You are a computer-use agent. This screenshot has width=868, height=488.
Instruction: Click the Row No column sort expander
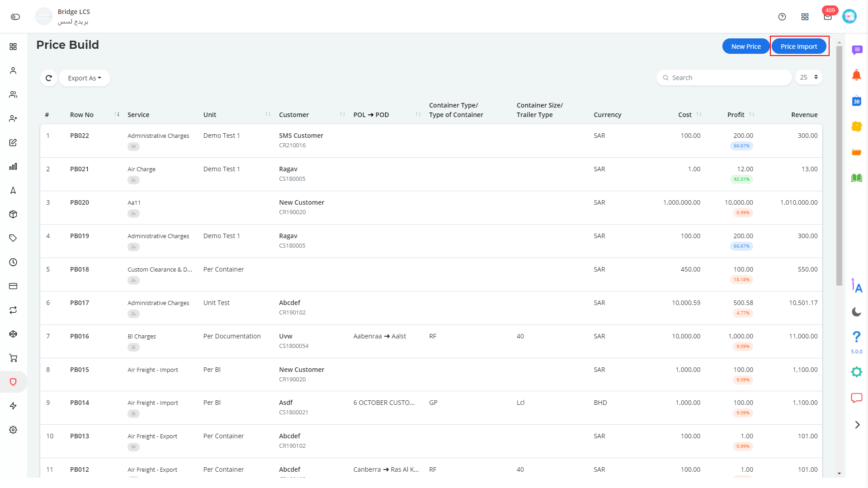[117, 114]
